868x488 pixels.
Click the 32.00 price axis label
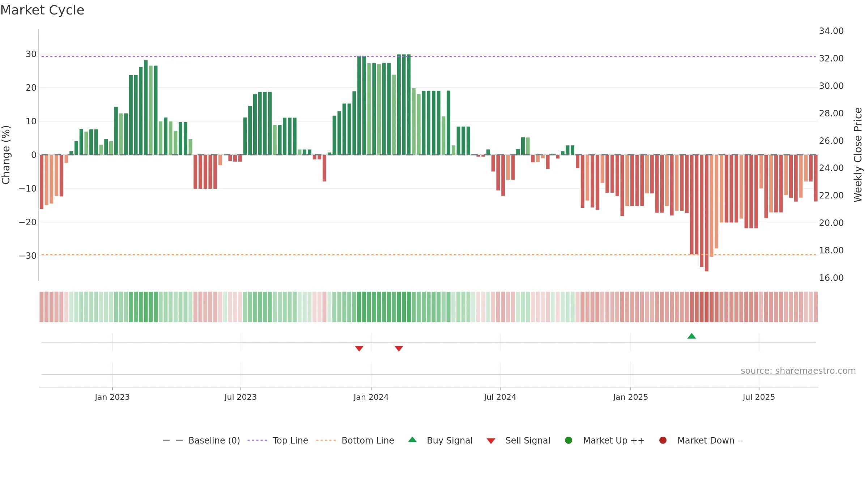click(x=831, y=59)
